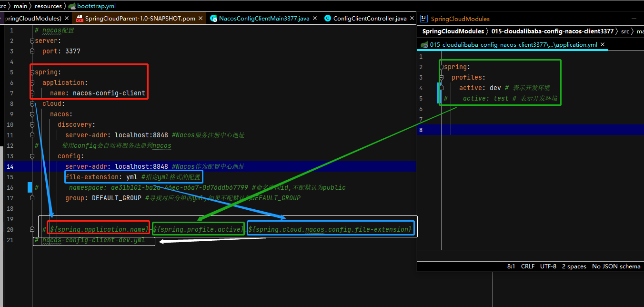
Task: Click line number 14 in bootstrap.yml gutter
Action: tap(10, 166)
